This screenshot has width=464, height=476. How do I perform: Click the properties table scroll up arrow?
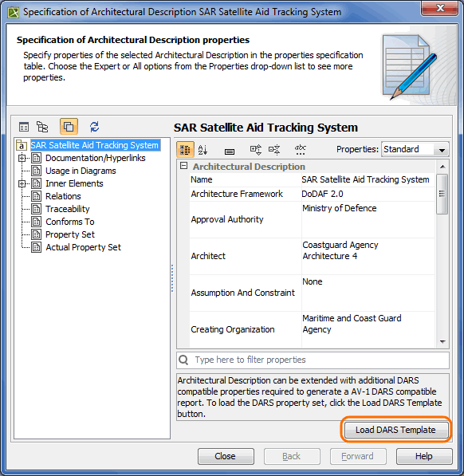(x=442, y=167)
